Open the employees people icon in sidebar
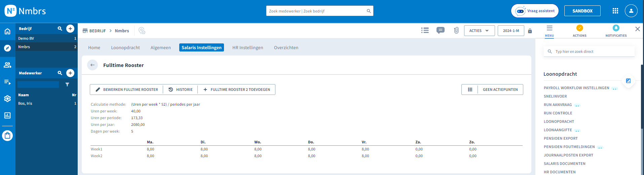The image size is (644, 175). (7, 65)
